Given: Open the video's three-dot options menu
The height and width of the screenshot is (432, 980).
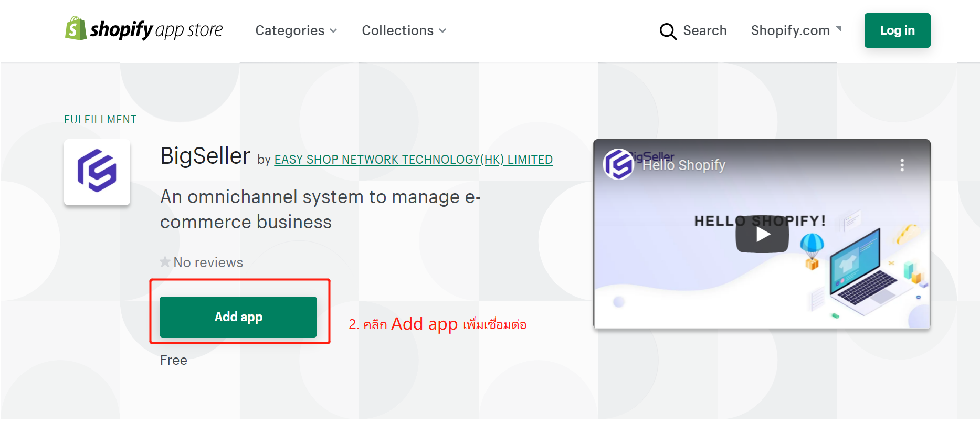Looking at the screenshot, I should click(x=902, y=165).
